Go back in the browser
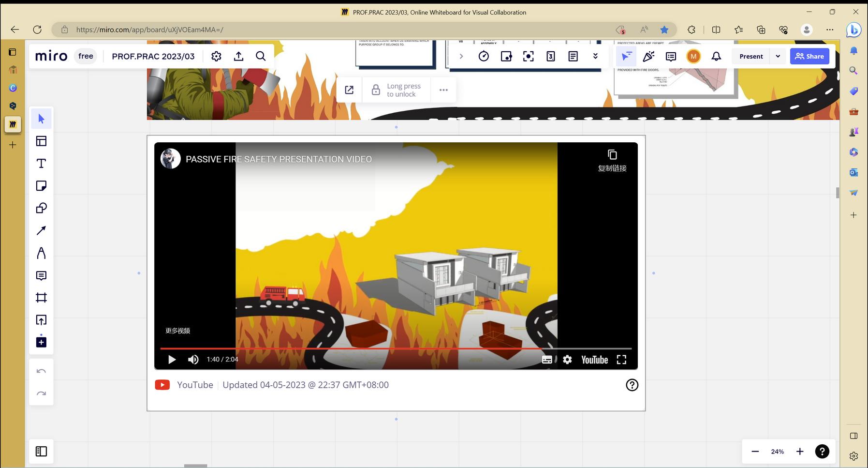 pos(15,30)
